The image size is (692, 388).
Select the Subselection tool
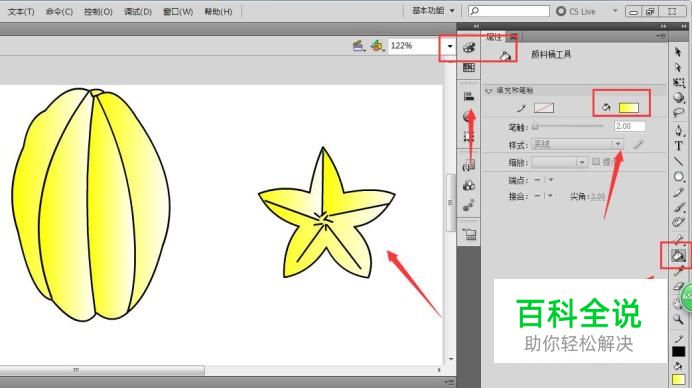(x=678, y=68)
